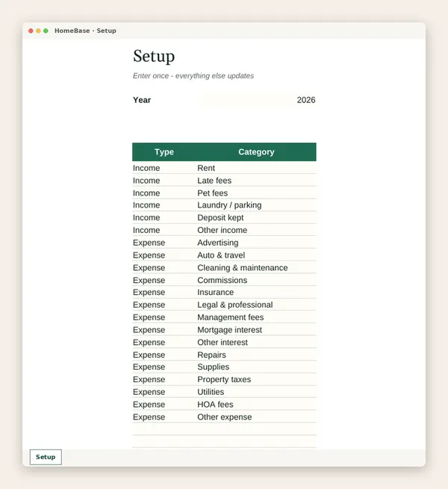
Task: Select the Insurance category cell
Action: pos(256,292)
